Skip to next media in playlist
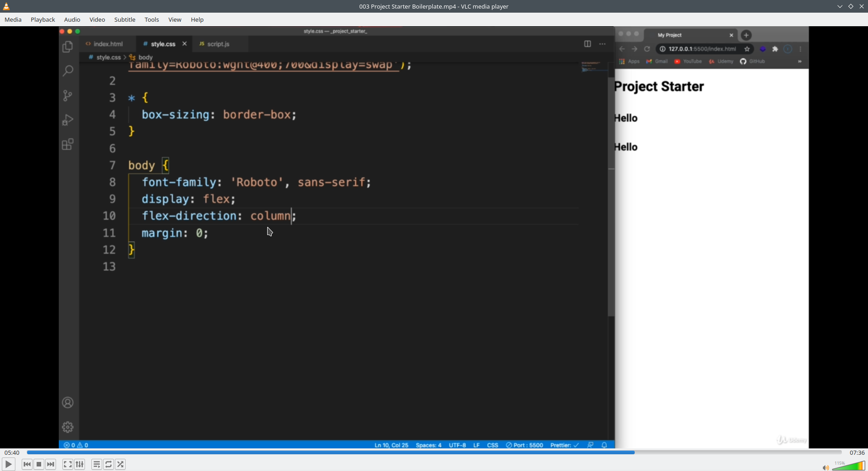The height and width of the screenshot is (471, 868). pos(51,464)
